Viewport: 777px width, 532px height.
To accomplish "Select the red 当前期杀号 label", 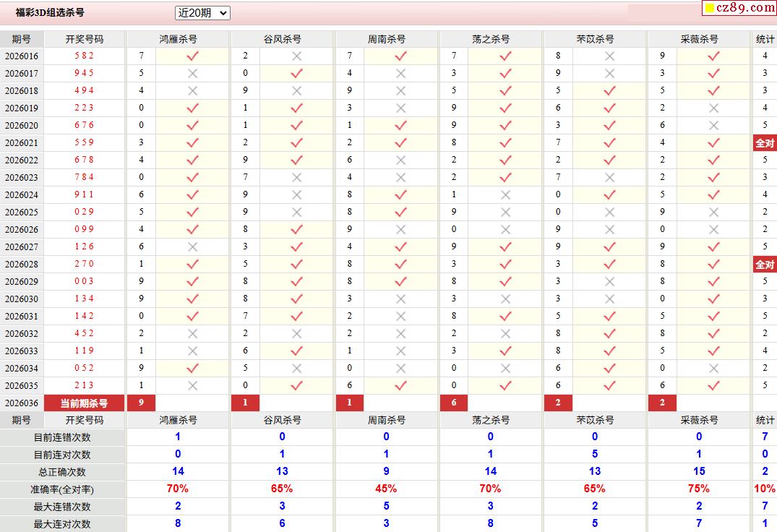I will 84,403.
